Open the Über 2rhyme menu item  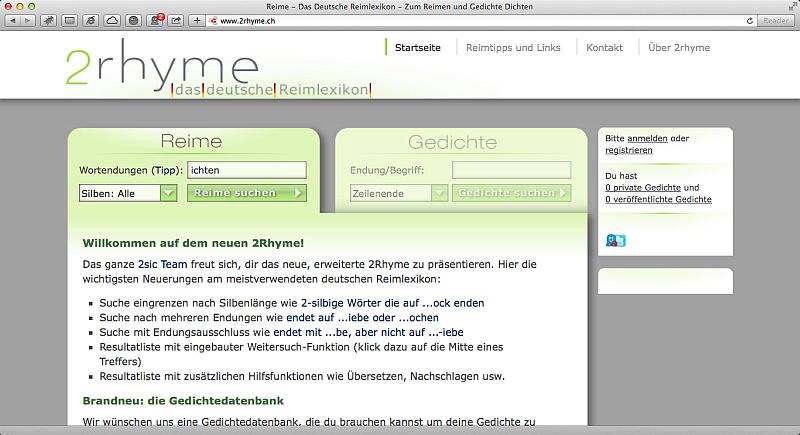681,47
